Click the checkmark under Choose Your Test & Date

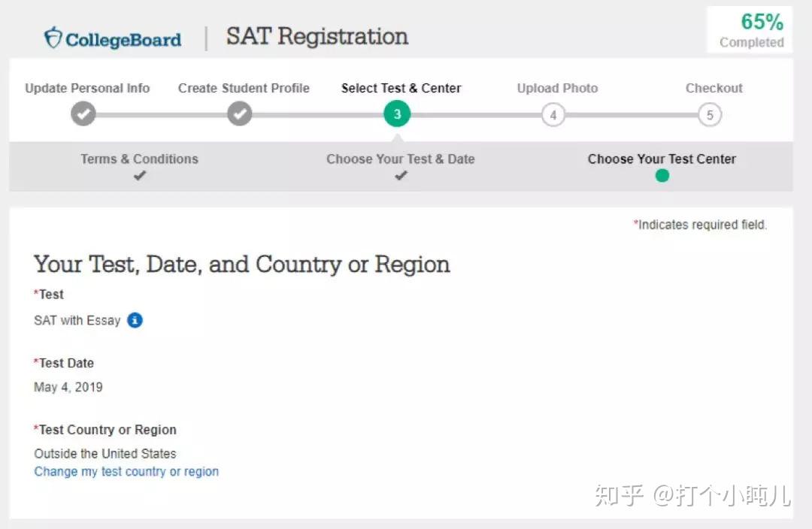pos(400,176)
